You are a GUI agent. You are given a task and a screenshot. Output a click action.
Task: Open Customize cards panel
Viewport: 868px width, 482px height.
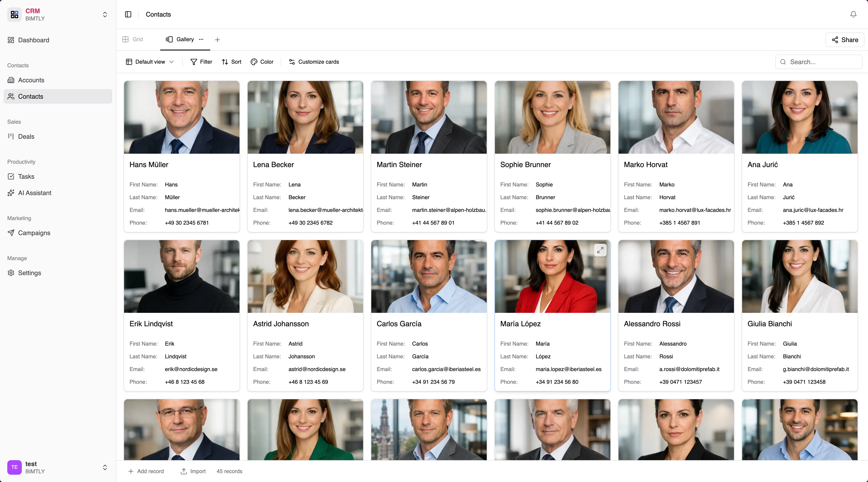pos(313,62)
